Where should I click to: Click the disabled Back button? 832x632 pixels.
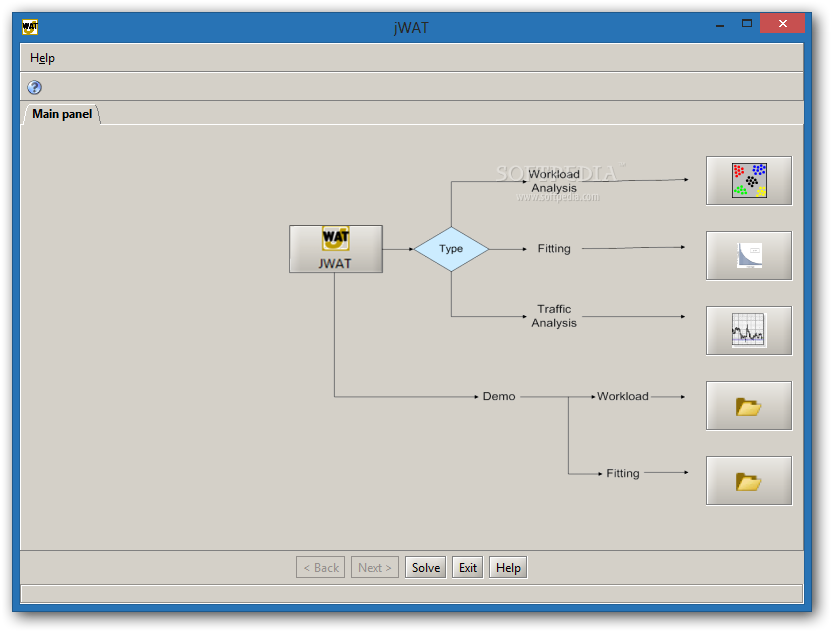coord(320,568)
